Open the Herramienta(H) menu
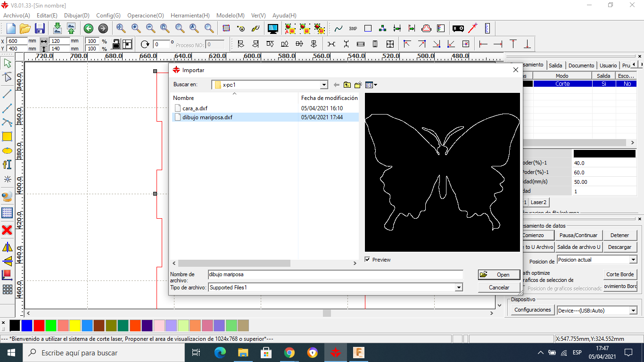The width and height of the screenshot is (644, 362). (190, 16)
